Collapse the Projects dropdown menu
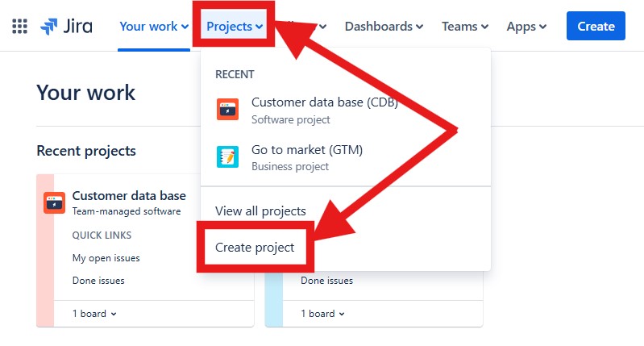Viewport: 644px width, 346px height. (x=235, y=27)
